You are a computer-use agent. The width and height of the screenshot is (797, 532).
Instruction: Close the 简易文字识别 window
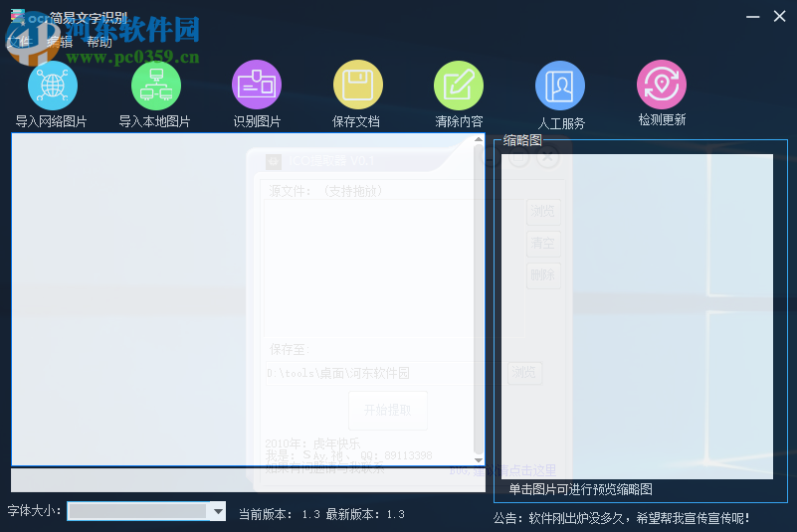780,16
